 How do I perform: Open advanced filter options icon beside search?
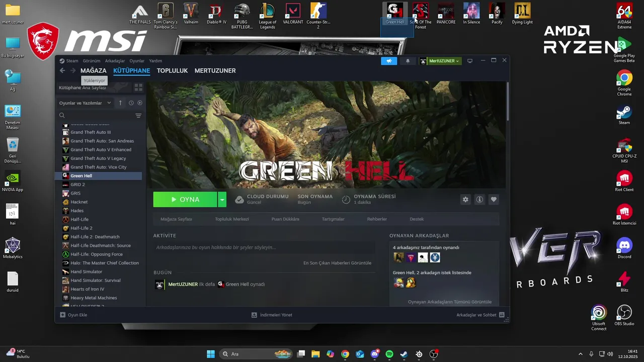click(138, 116)
